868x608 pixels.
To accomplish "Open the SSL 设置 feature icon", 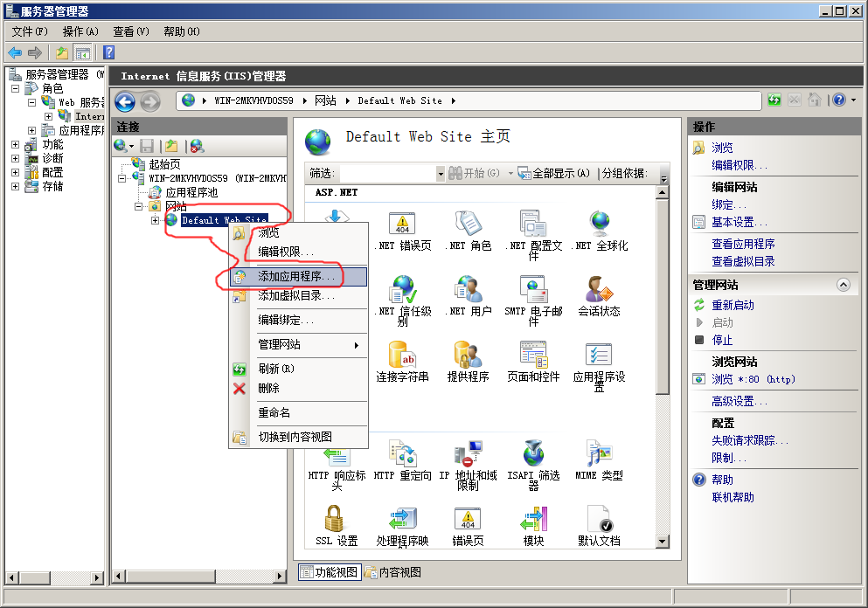I will click(336, 521).
